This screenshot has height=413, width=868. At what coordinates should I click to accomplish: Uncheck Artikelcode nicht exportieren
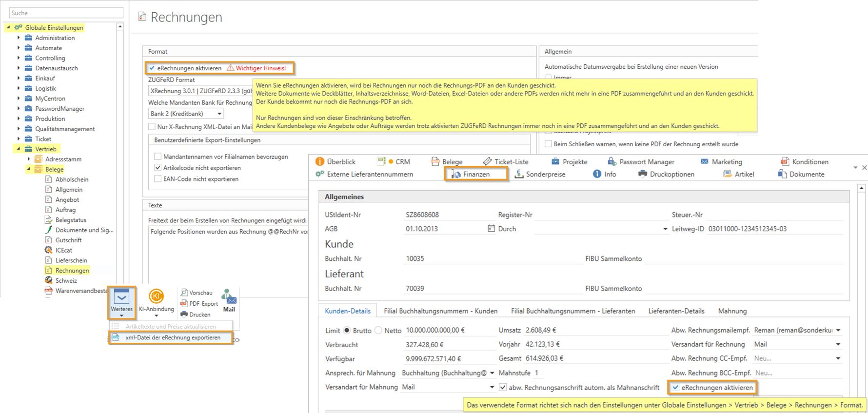158,168
